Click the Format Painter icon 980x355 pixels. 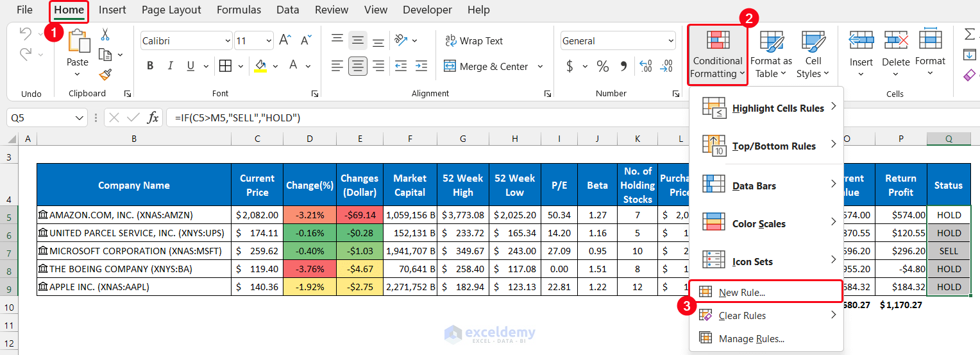click(105, 75)
